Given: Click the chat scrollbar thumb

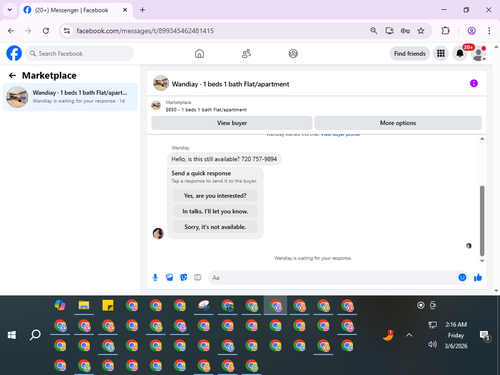Looking at the screenshot, I should click(482, 221).
